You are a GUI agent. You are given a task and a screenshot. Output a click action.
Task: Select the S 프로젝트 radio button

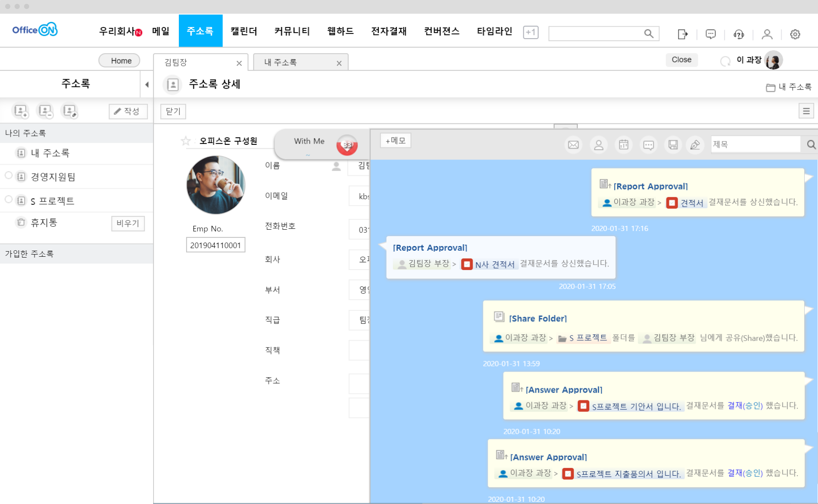pyautogui.click(x=8, y=199)
